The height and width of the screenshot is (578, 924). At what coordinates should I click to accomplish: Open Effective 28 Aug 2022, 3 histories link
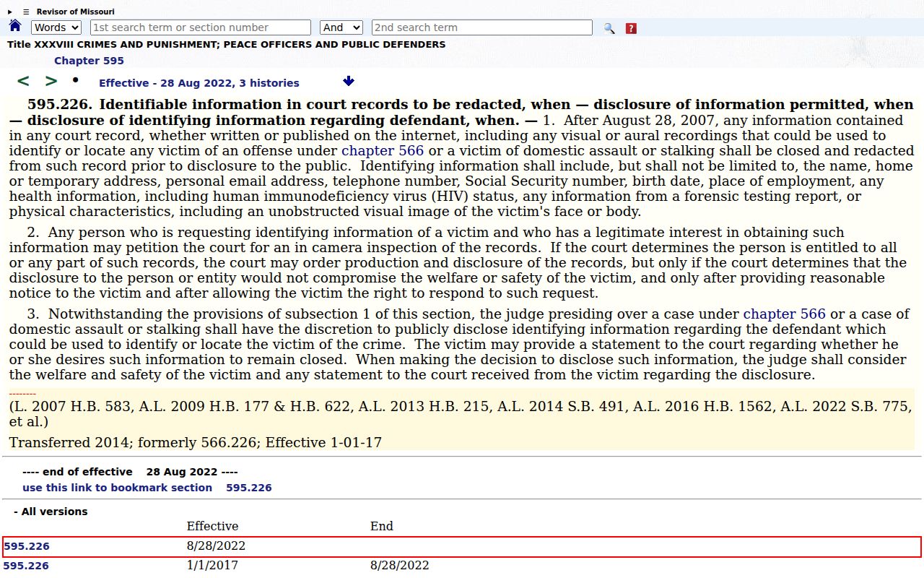pyautogui.click(x=199, y=83)
